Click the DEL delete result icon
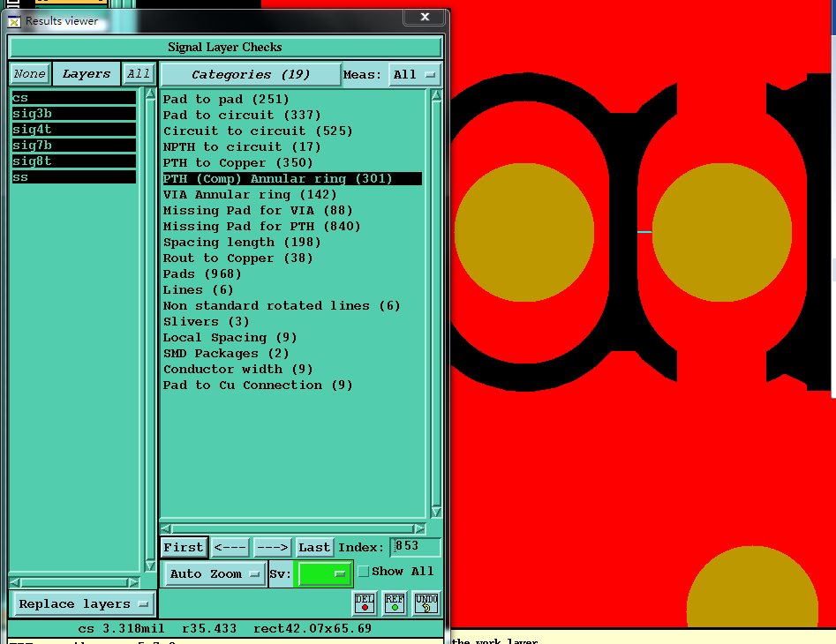836x644 pixels. point(365,603)
